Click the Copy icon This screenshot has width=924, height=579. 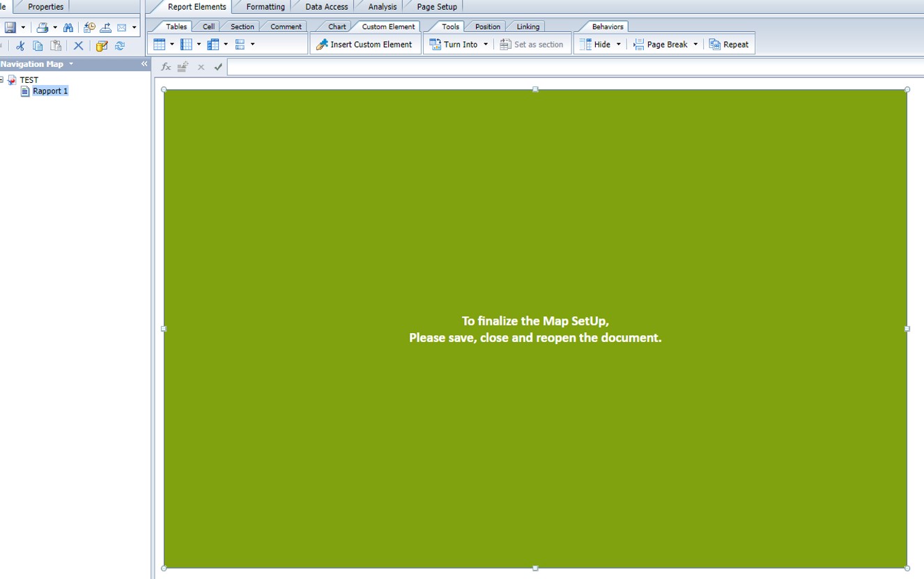(x=38, y=46)
